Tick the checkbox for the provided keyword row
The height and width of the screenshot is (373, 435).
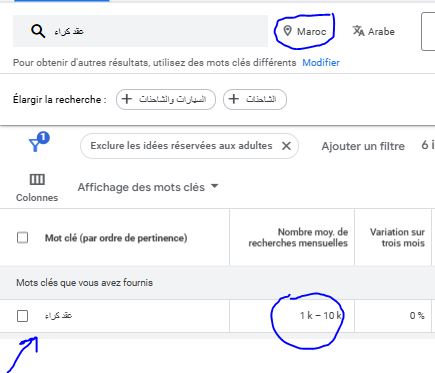pyautogui.click(x=23, y=316)
